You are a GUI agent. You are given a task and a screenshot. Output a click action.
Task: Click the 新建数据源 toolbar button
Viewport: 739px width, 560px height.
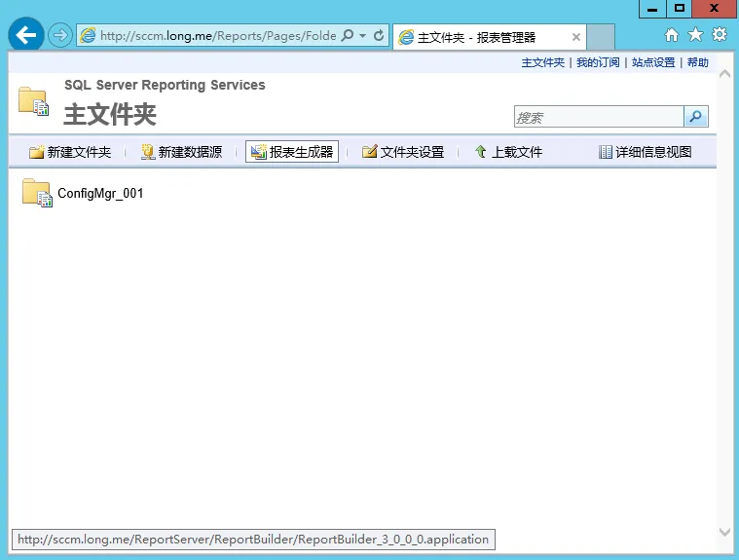pyautogui.click(x=181, y=152)
